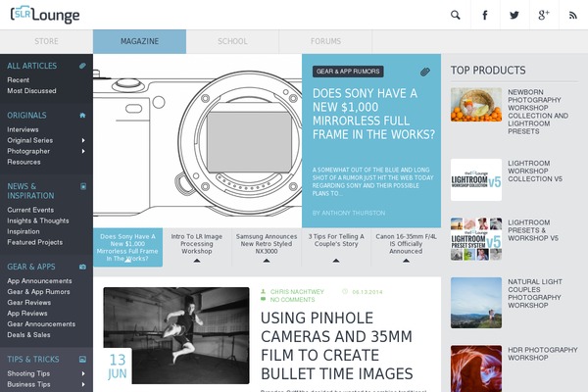
Task: Click the Gear & Apps camera icon
Action: 82,267
